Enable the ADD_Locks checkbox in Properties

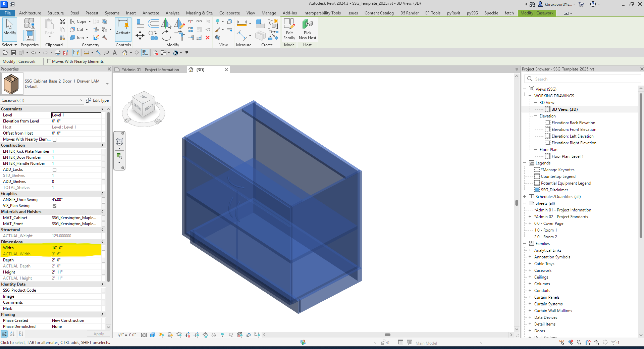click(55, 170)
